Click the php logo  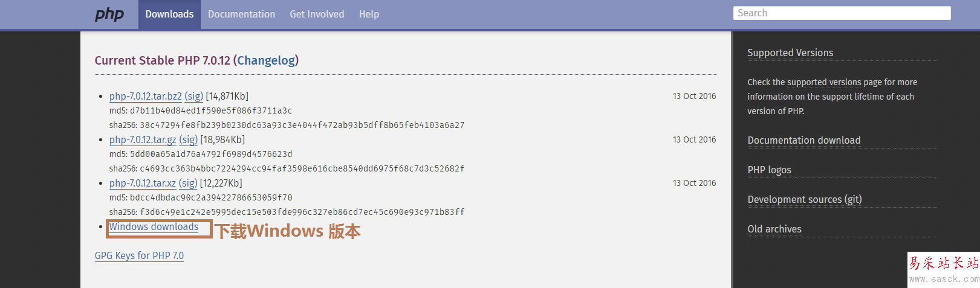pyautogui.click(x=109, y=14)
